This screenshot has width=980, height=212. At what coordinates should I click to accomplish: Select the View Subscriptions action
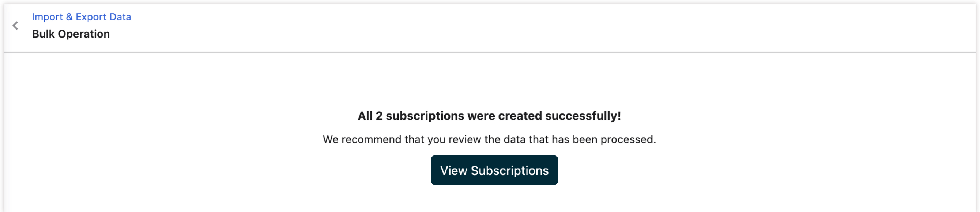pyautogui.click(x=494, y=170)
